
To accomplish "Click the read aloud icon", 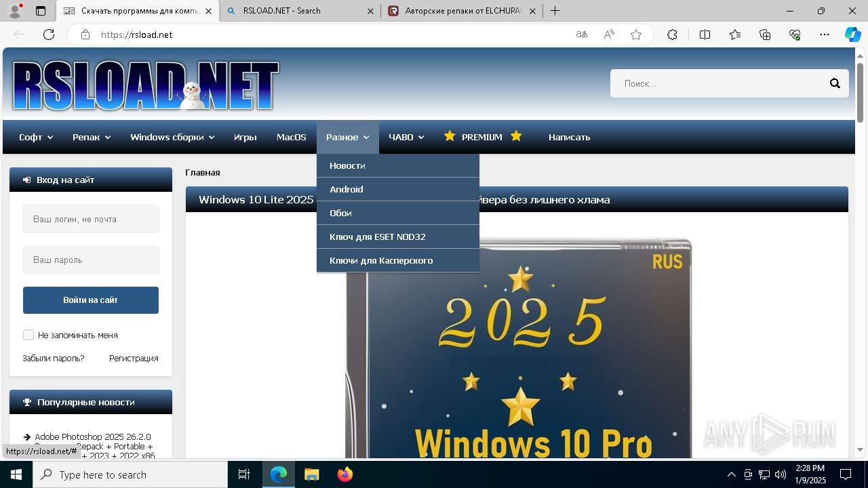I will tap(609, 35).
